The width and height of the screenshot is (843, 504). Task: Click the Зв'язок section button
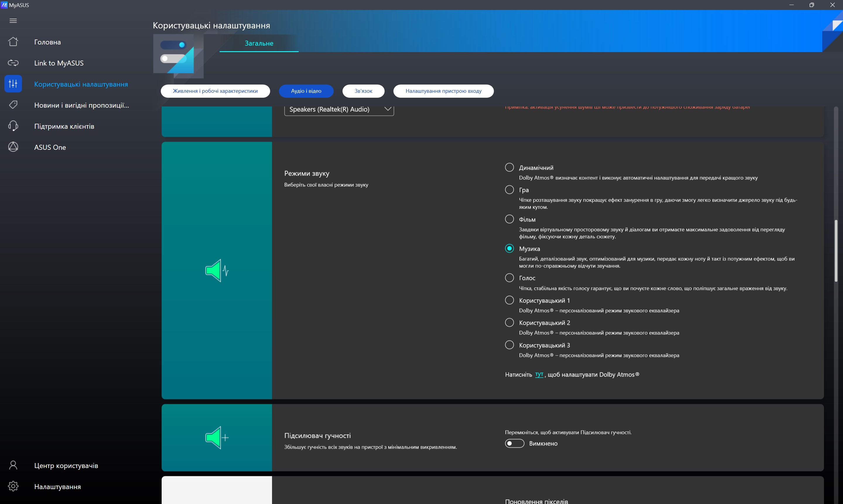(x=363, y=91)
